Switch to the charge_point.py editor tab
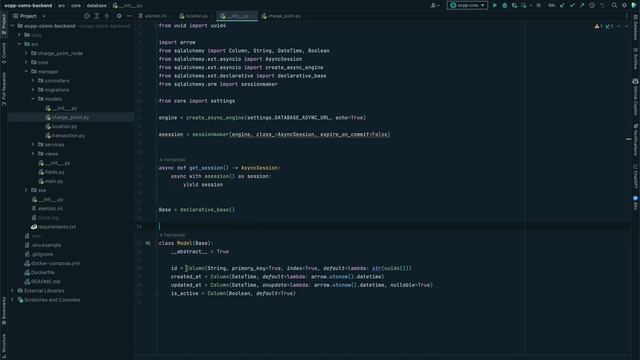This screenshot has height=360, width=640. [284, 16]
